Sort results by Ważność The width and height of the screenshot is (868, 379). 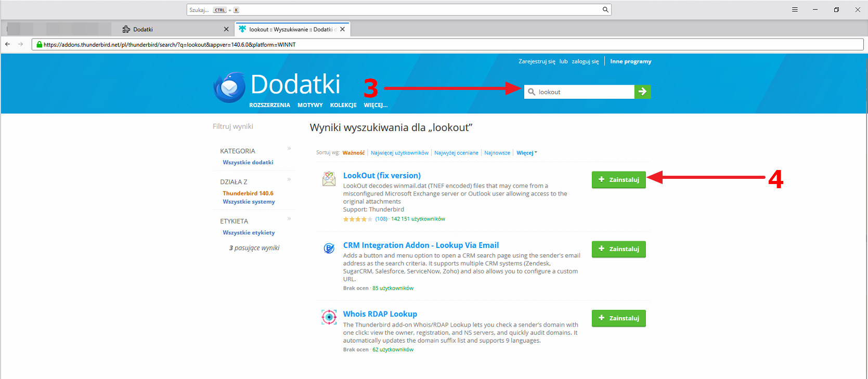(354, 153)
